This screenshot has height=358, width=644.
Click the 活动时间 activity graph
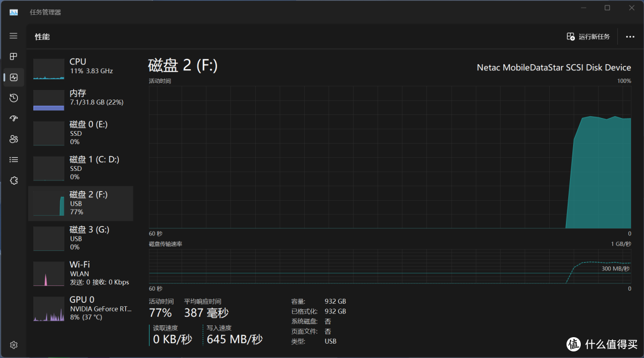(390, 157)
